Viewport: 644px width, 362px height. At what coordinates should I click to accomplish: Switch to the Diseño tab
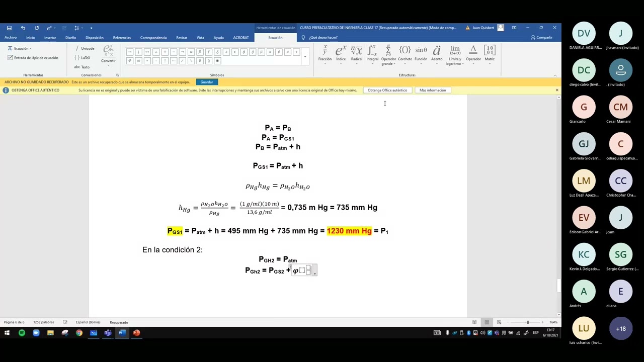tap(70, 38)
